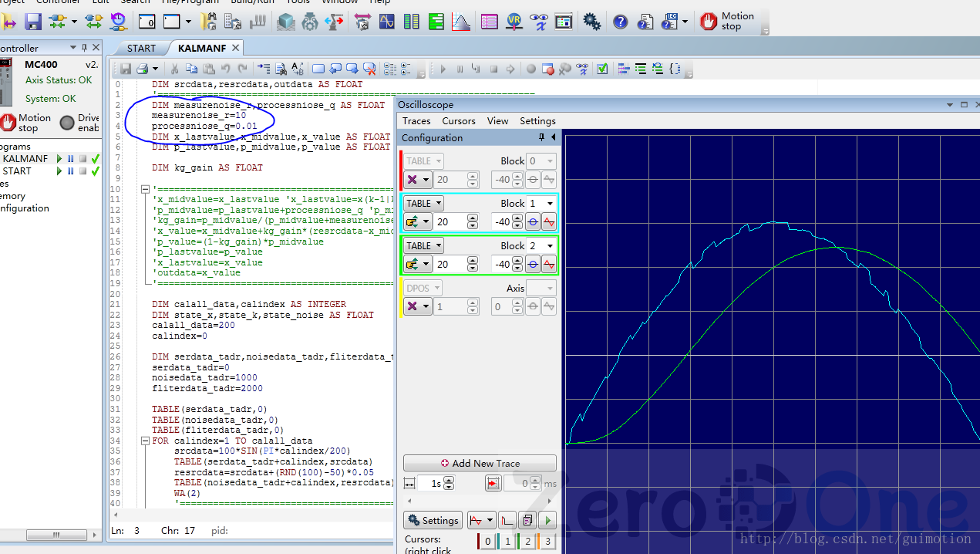Start oscilloscope with green play button

click(547, 520)
